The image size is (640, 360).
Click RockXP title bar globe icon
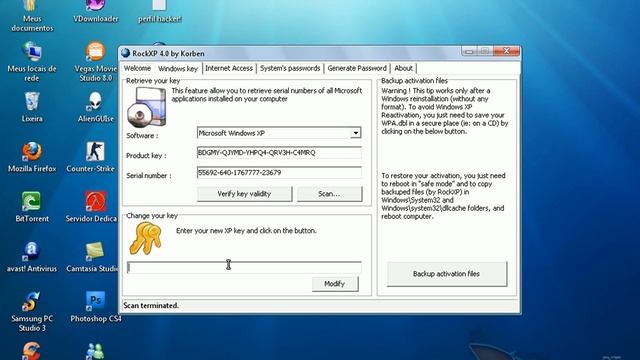pyautogui.click(x=125, y=53)
